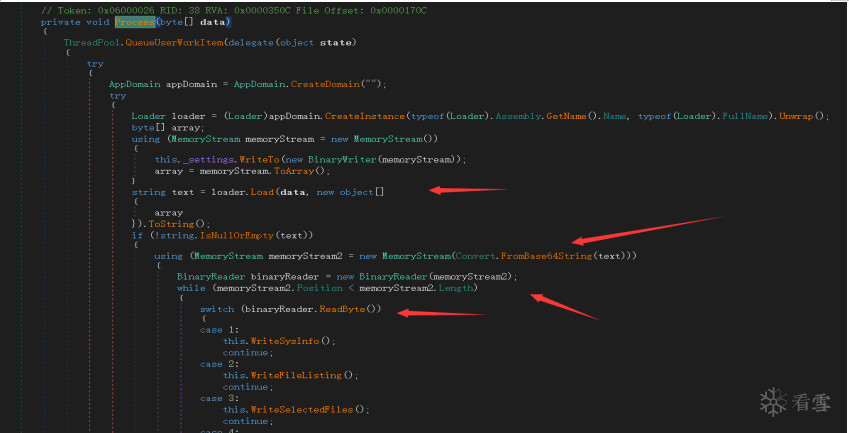Click the state parameter name
Viewport: 849px width, 433px height.
336,43
